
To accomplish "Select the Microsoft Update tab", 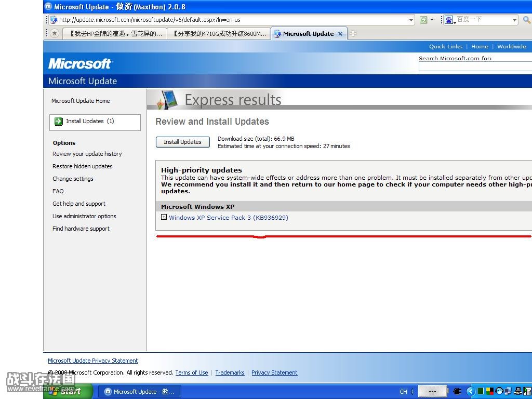I will point(308,34).
